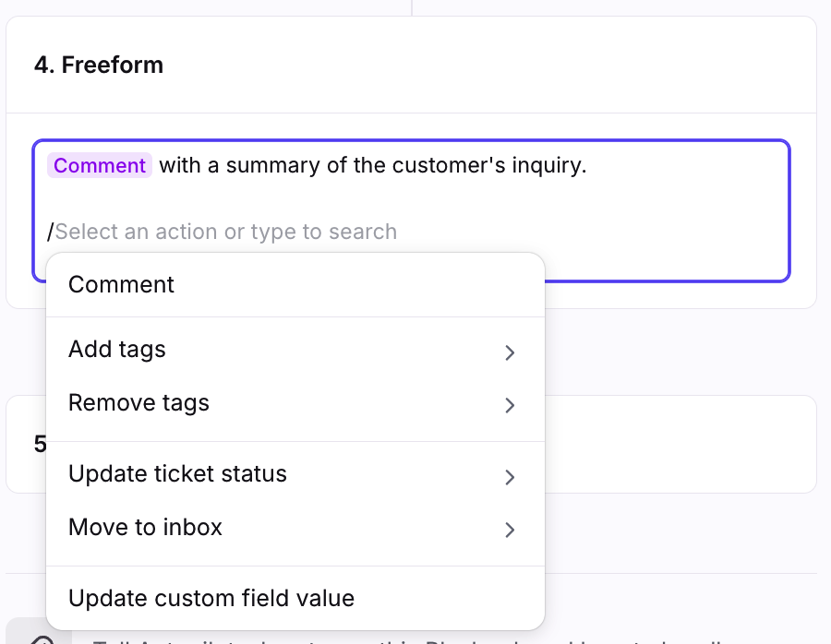Click the slash command character in editor
The width and height of the screenshot is (831, 644).
(x=51, y=232)
